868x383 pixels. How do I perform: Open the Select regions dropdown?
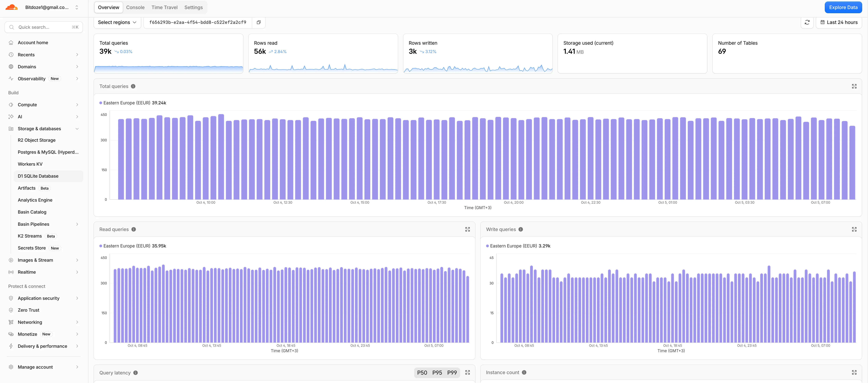coord(117,22)
